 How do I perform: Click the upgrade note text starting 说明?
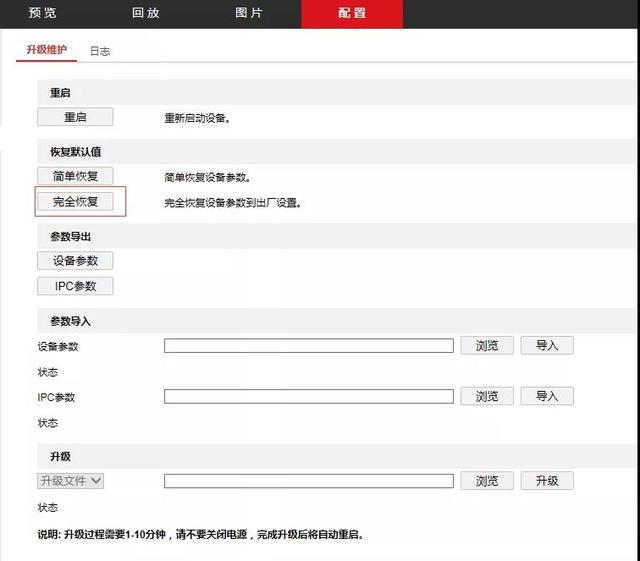(x=200, y=534)
